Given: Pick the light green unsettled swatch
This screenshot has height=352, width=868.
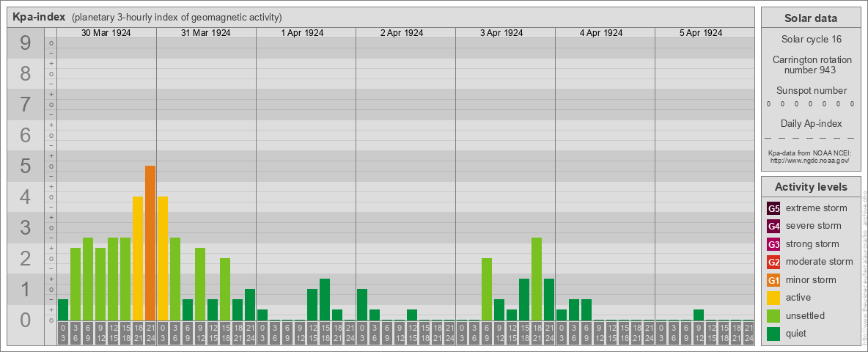Looking at the screenshot, I should pyautogui.click(x=774, y=315).
